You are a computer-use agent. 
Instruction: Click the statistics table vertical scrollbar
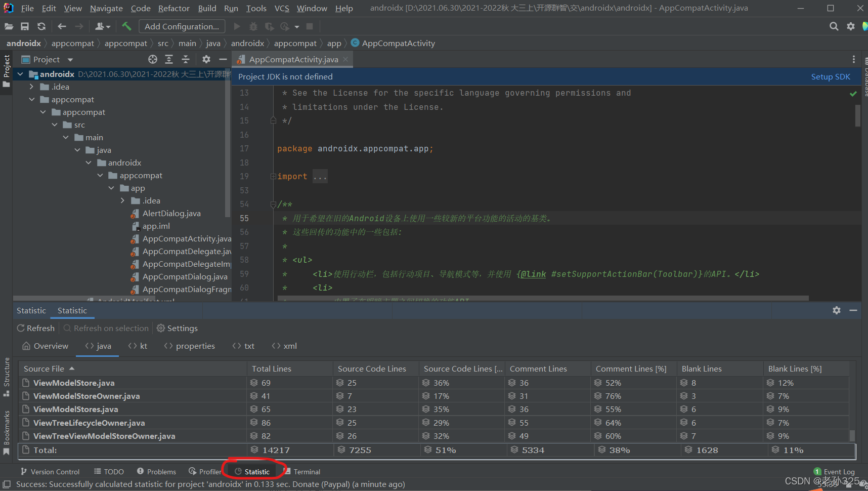[852, 436]
